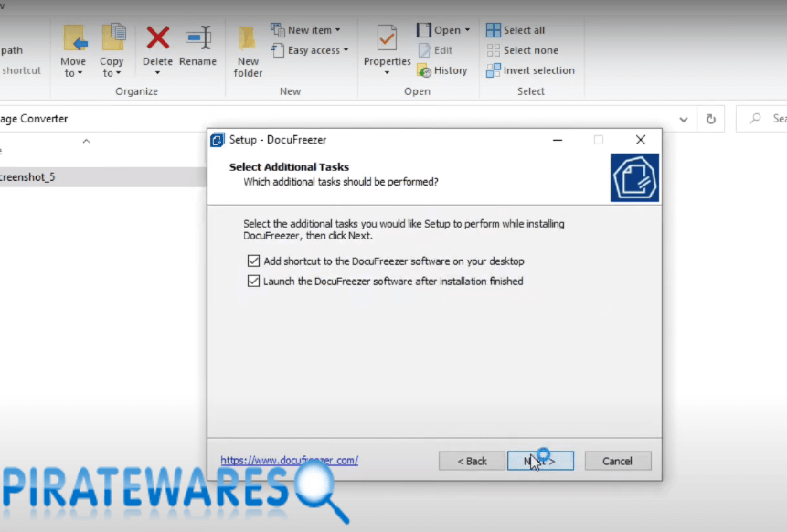
Task: Open the docufreezer.com website link
Action: (x=289, y=461)
